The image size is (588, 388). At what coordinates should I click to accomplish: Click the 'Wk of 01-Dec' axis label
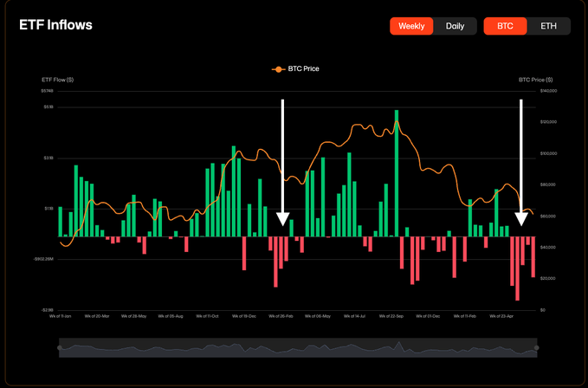coord(428,316)
